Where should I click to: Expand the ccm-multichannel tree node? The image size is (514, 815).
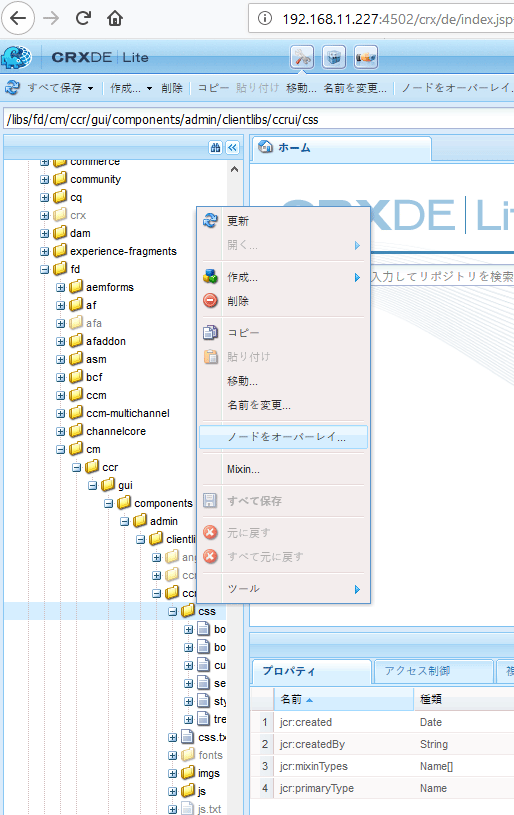click(x=61, y=414)
